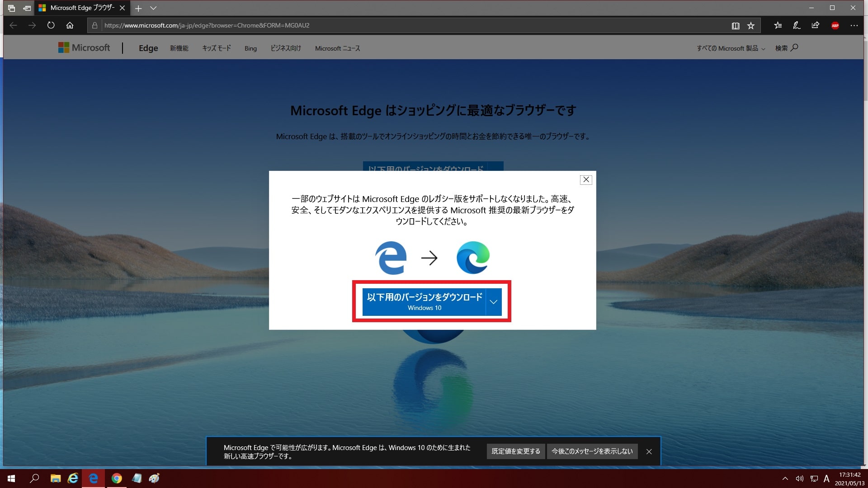Screen dimensions: 868x488
Task: Open the ビジネス向け menu item
Action: tap(286, 48)
